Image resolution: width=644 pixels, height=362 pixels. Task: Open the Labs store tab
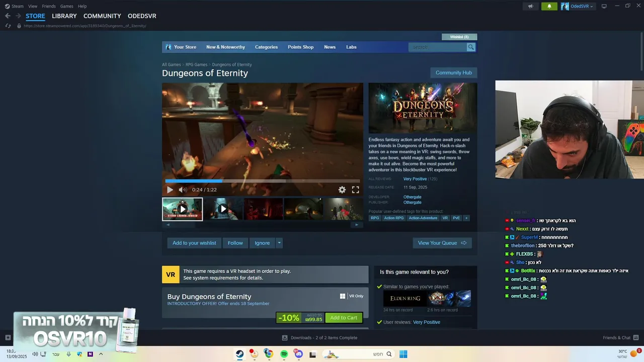(351, 47)
